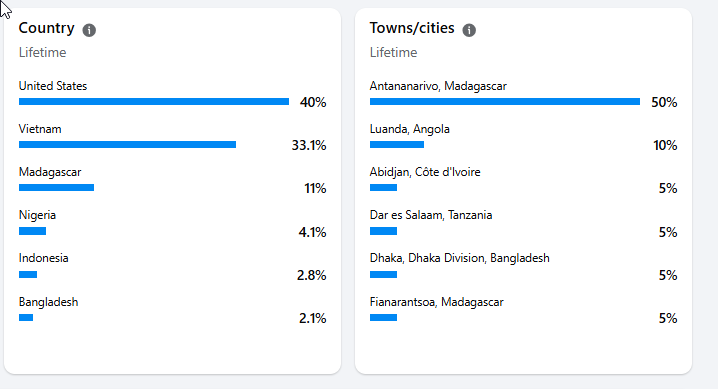Select the United States progress bar
The width and height of the screenshot is (718, 389).
pos(154,102)
